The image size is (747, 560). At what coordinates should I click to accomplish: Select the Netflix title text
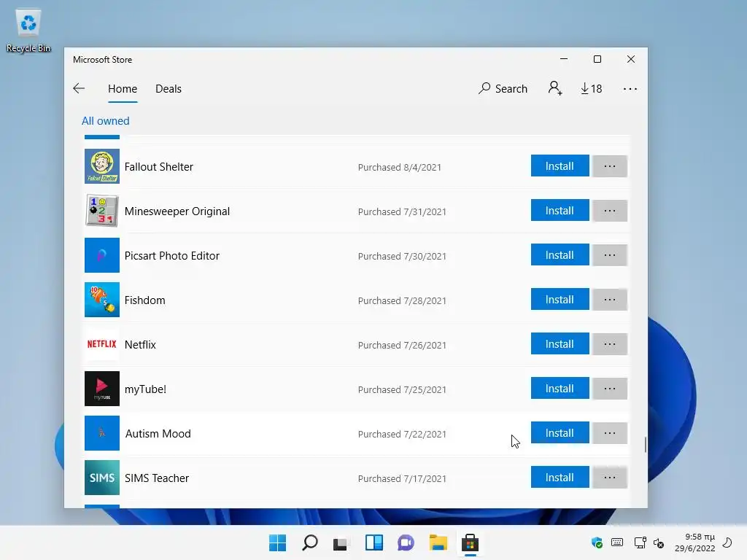tap(140, 345)
